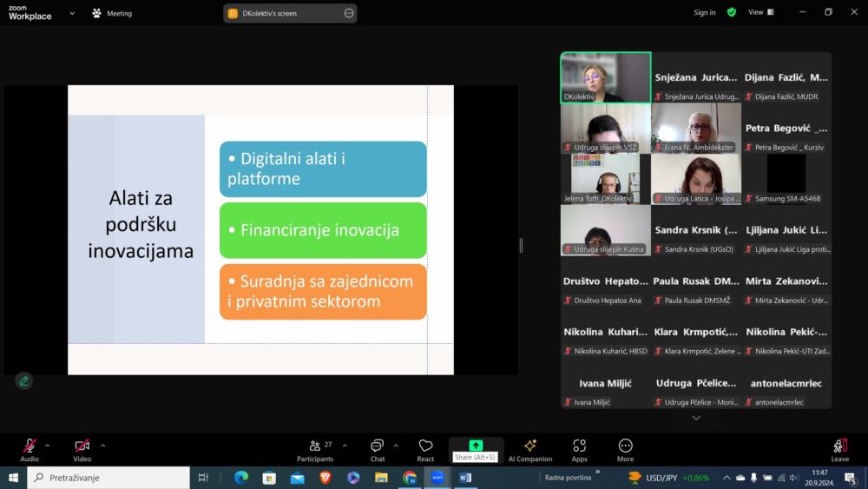Select the Jelena Toth_DKolektiv video tile
The height and width of the screenshot is (489, 868).
coord(606,180)
